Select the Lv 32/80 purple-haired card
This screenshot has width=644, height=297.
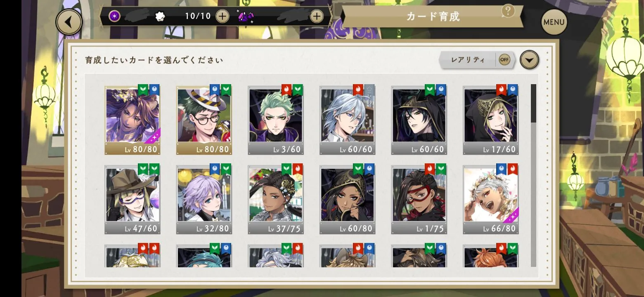point(204,199)
